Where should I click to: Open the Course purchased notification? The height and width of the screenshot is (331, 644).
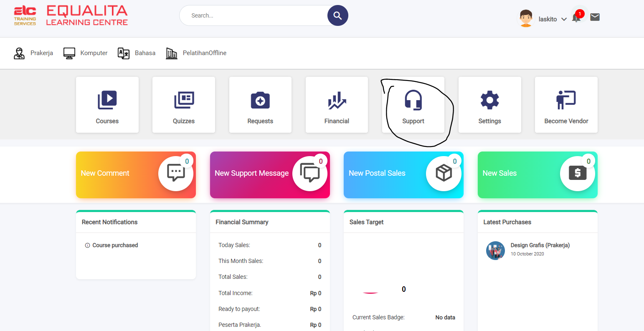115,245
